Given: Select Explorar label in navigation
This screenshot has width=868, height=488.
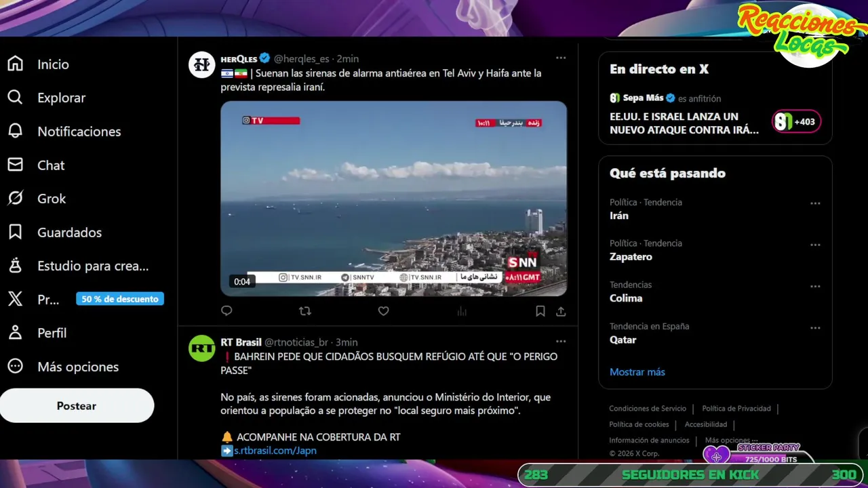Looking at the screenshot, I should coord(61,98).
